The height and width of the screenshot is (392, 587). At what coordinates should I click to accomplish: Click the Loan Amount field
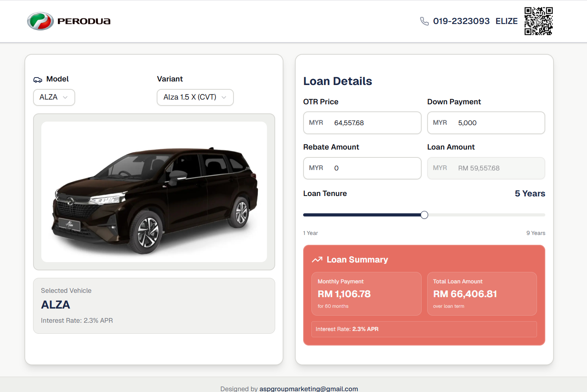[486, 168]
